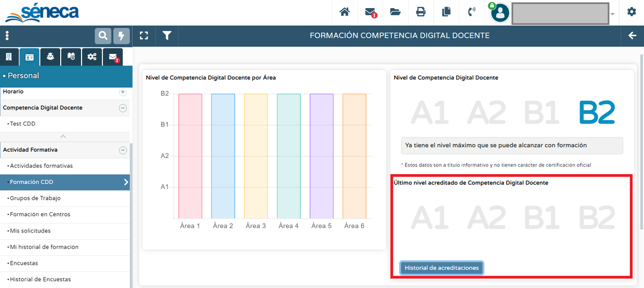
Task: Collapse Competencia Digital Docente section
Action: click(x=123, y=108)
